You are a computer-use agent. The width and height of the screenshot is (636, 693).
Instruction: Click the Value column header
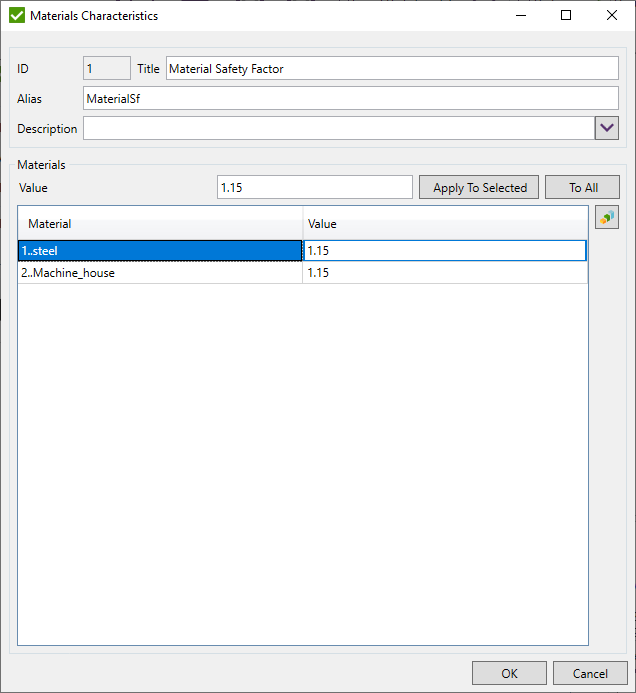(444, 224)
